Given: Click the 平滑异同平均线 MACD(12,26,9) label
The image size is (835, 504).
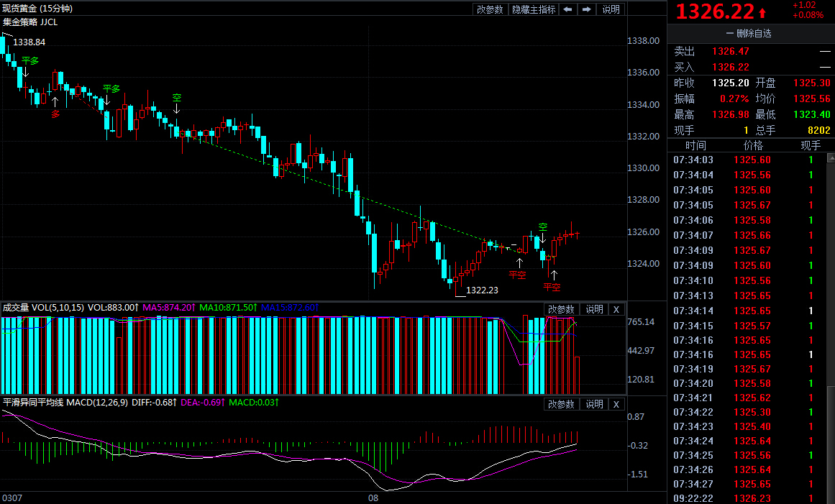Looking at the screenshot, I should [65, 403].
